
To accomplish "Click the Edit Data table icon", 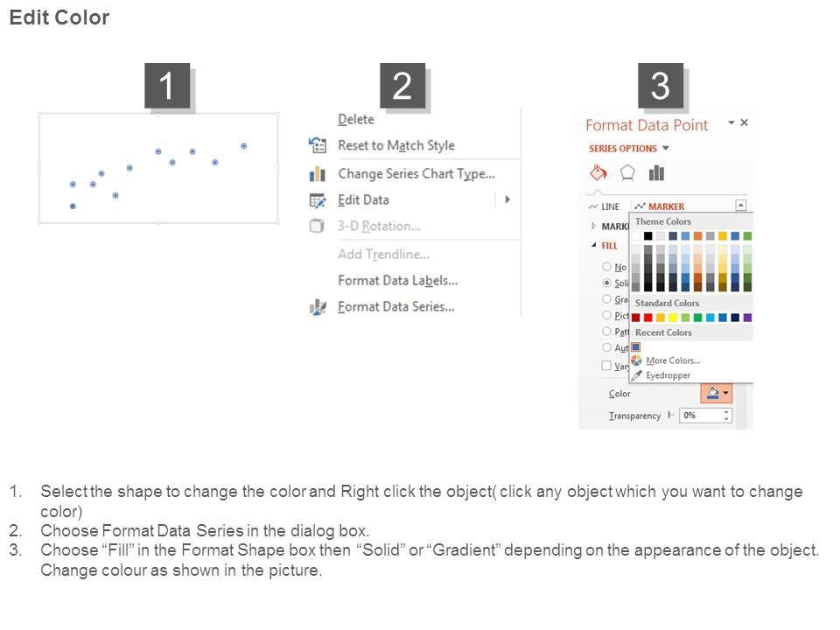I will point(318,200).
